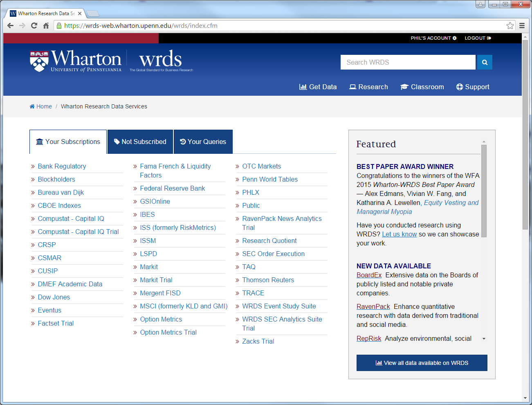532x405 pixels.
Task: Open the Classroom menu
Action: (422, 87)
